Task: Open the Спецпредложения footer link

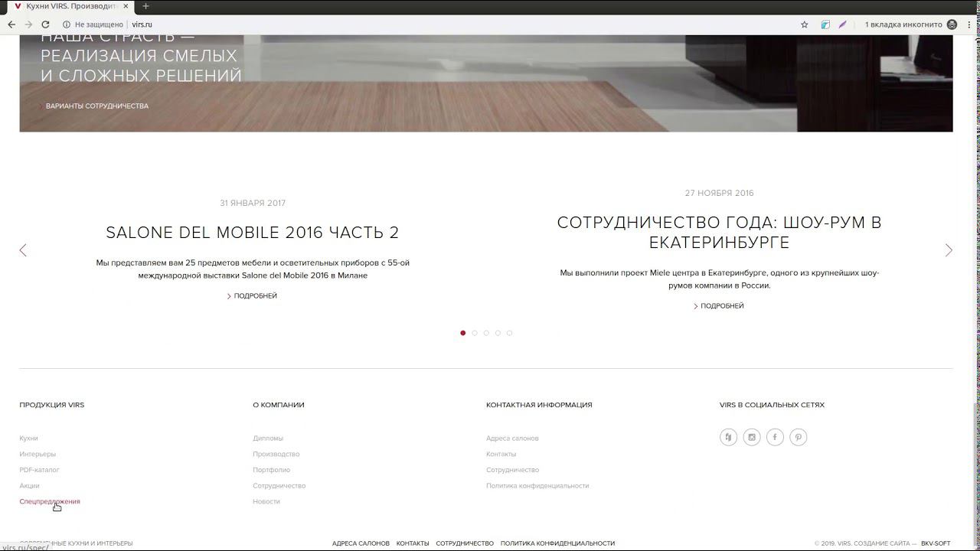Action: [x=50, y=501]
